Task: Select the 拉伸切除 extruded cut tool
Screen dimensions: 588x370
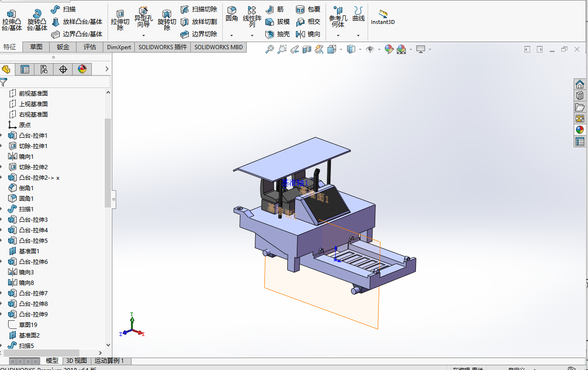Action: (120, 21)
